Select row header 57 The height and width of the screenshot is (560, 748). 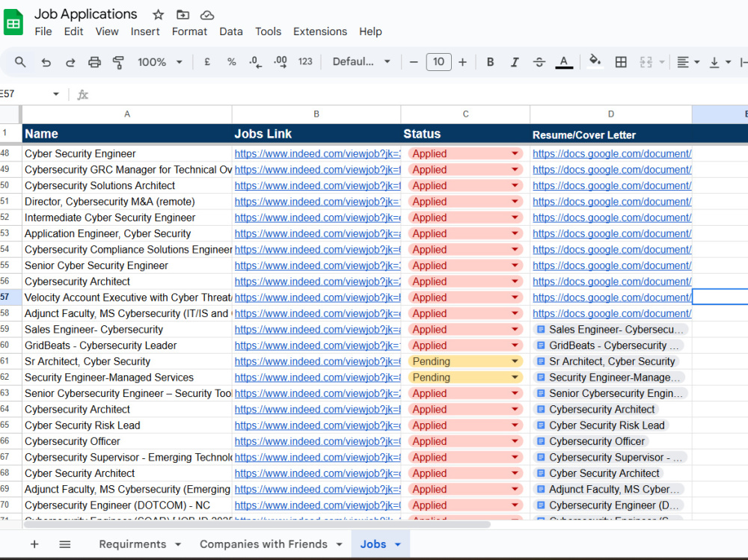(10, 297)
